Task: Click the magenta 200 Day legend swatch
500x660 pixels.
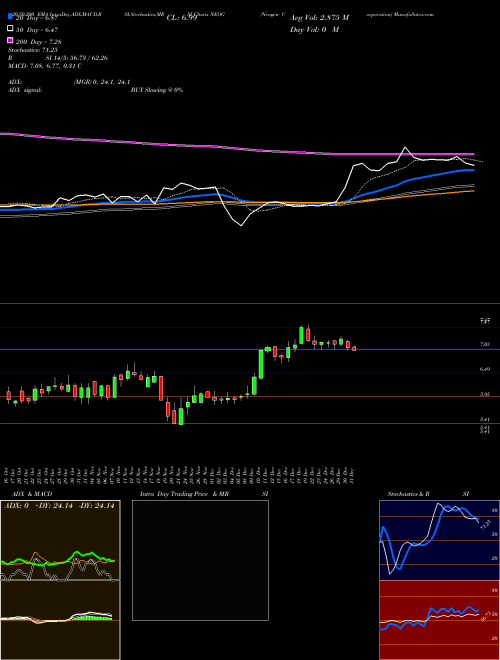Action: tap(10, 40)
